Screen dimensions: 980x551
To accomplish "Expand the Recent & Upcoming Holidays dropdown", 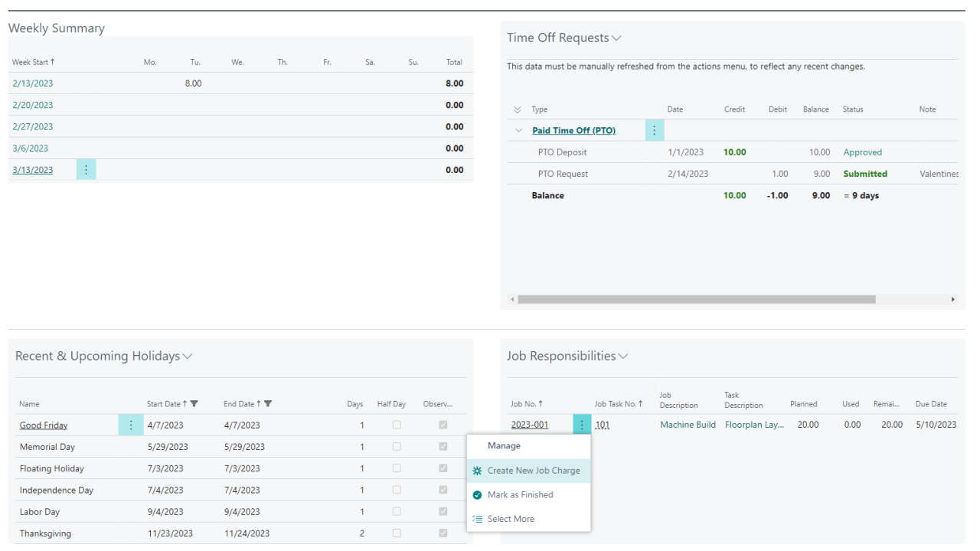I will pyautogui.click(x=188, y=357).
